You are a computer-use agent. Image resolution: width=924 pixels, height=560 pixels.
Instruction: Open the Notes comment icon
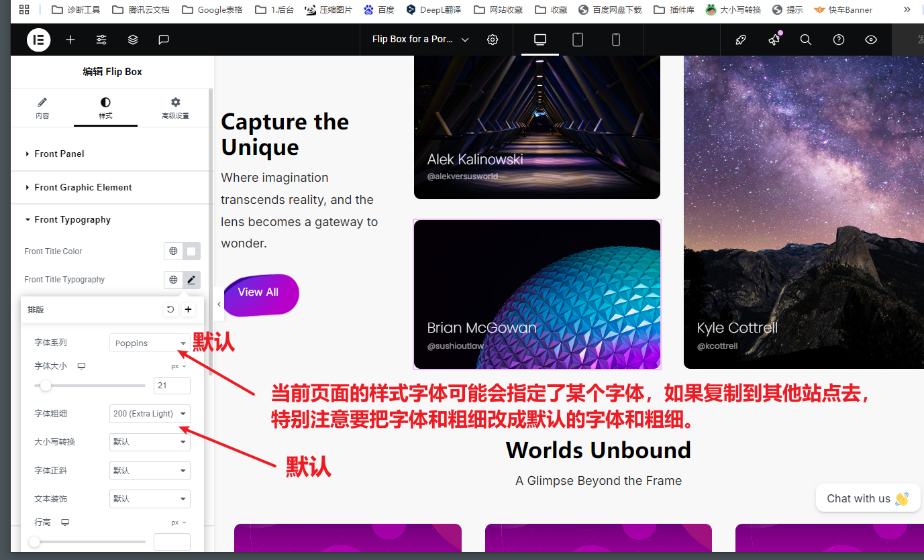164,40
